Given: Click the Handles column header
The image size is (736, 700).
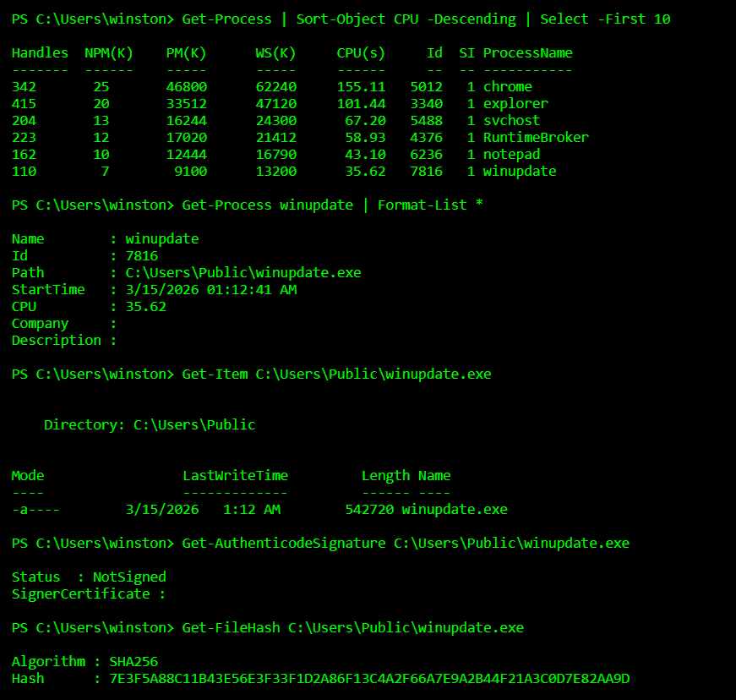Looking at the screenshot, I should click(40, 53).
